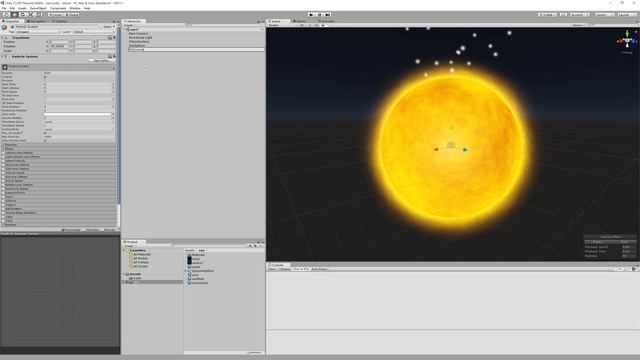Image resolution: width=640 pixels, height=360 pixels.
Task: Click Pause in Particle Effect overlay
Action: (x=597, y=242)
